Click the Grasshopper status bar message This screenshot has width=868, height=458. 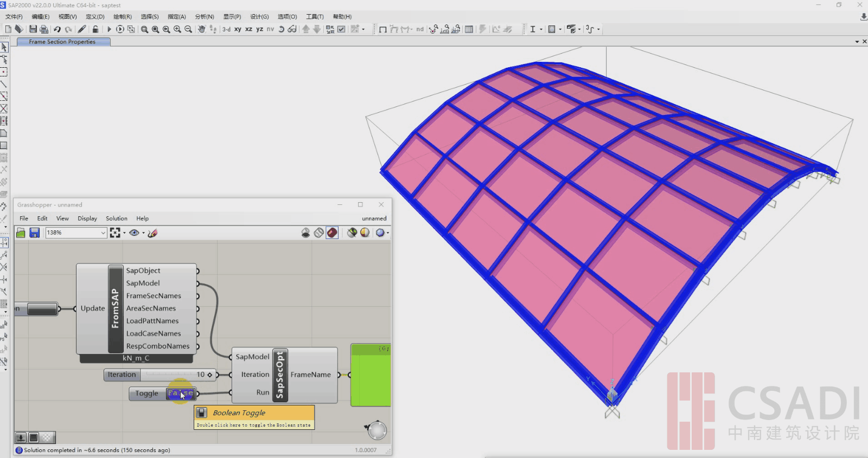[97, 450]
